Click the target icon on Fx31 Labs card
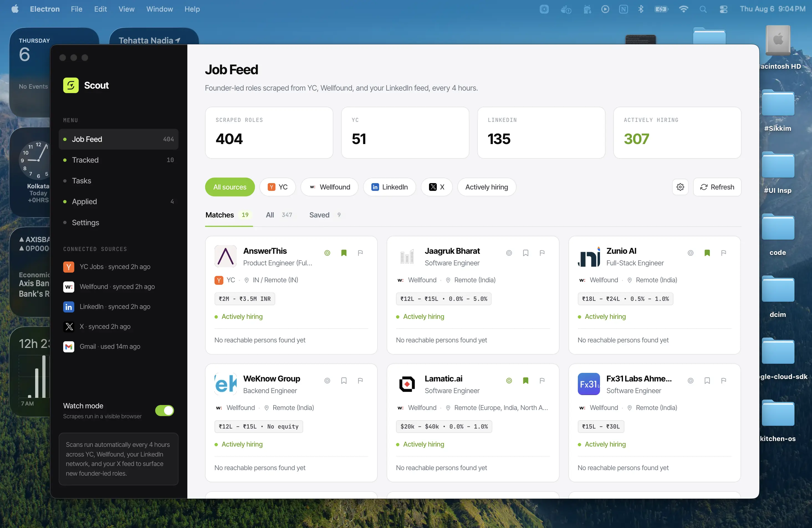Screen dimensions: 812x528 coord(691,380)
